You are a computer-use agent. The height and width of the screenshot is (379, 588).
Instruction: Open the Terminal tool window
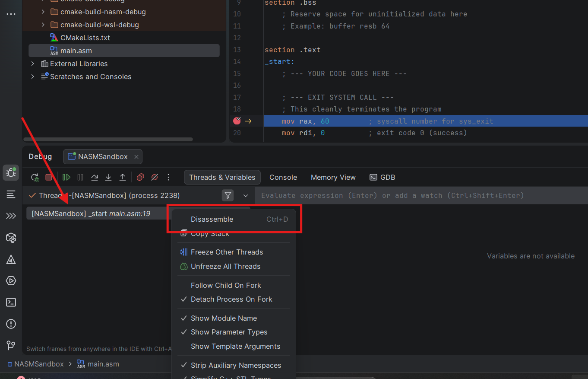[x=11, y=303]
